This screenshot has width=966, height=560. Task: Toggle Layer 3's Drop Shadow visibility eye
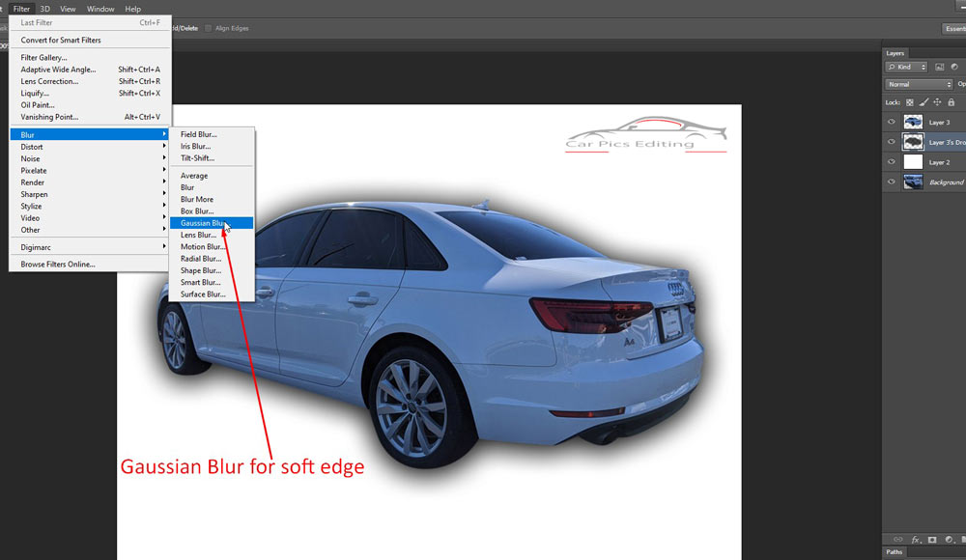[891, 142]
